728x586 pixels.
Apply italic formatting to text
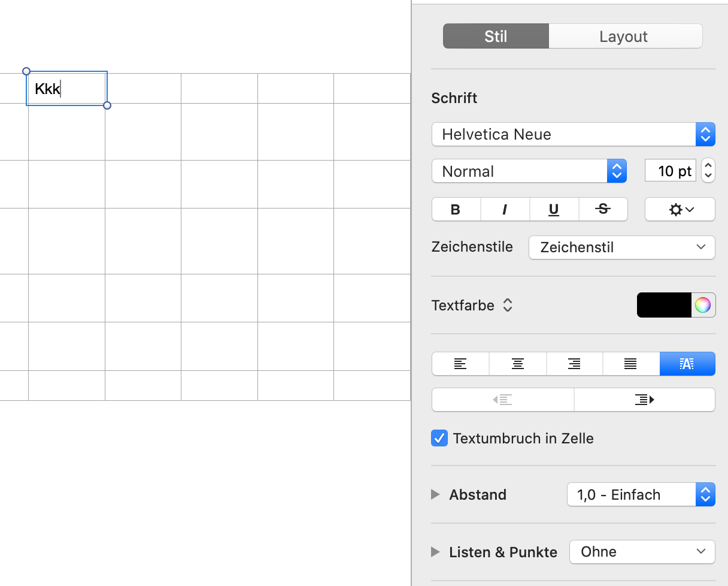coord(505,209)
